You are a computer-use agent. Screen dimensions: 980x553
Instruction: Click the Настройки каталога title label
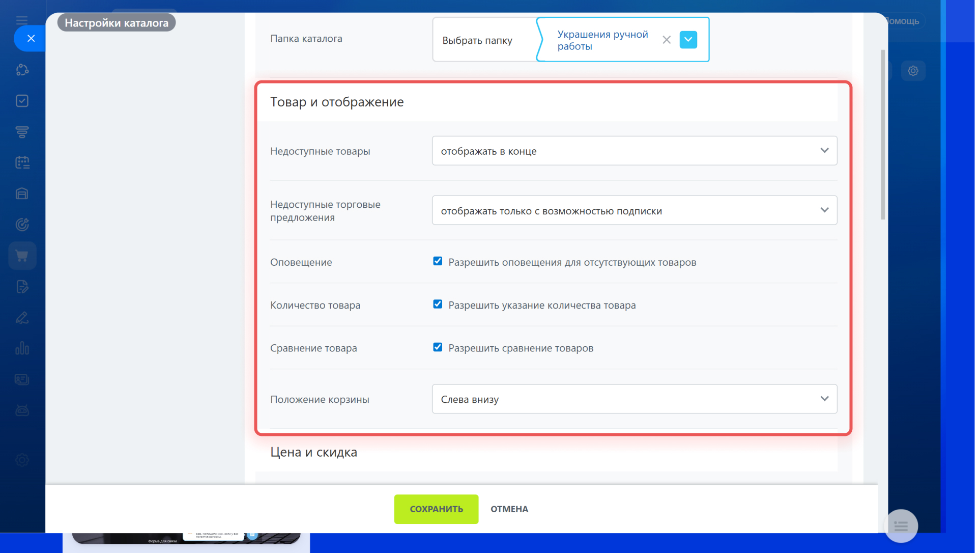pyautogui.click(x=117, y=23)
